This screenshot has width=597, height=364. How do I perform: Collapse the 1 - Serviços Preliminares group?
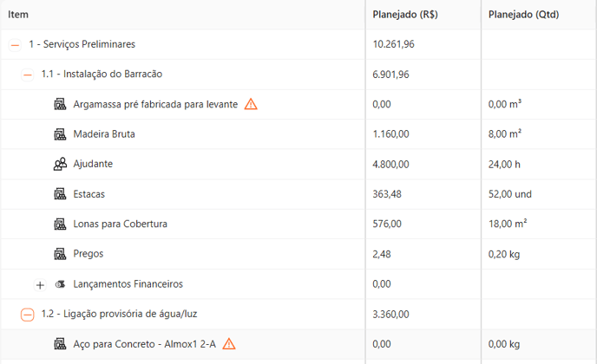point(15,45)
